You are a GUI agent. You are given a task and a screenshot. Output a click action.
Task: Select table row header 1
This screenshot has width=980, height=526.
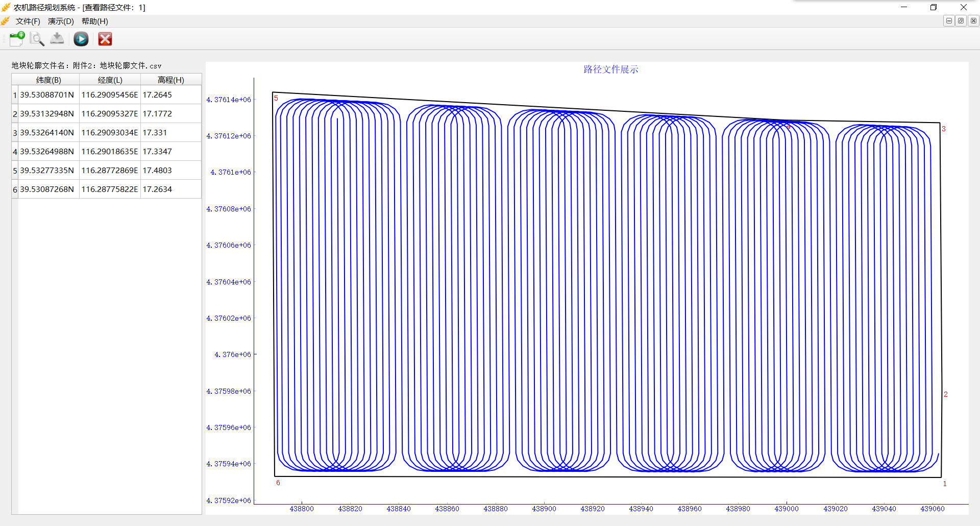[15, 95]
